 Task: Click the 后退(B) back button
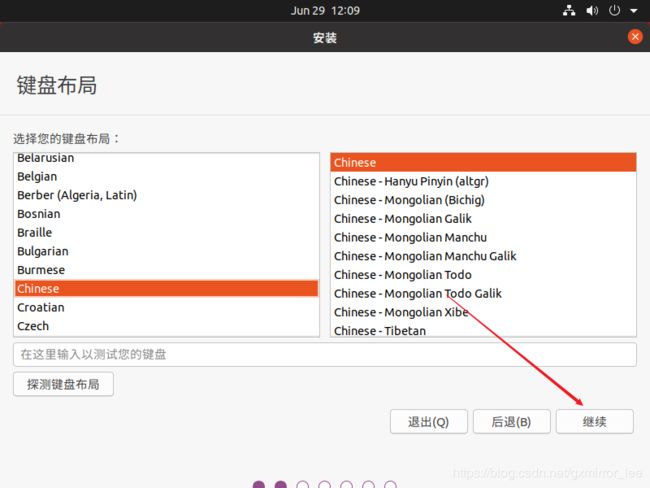click(x=511, y=422)
